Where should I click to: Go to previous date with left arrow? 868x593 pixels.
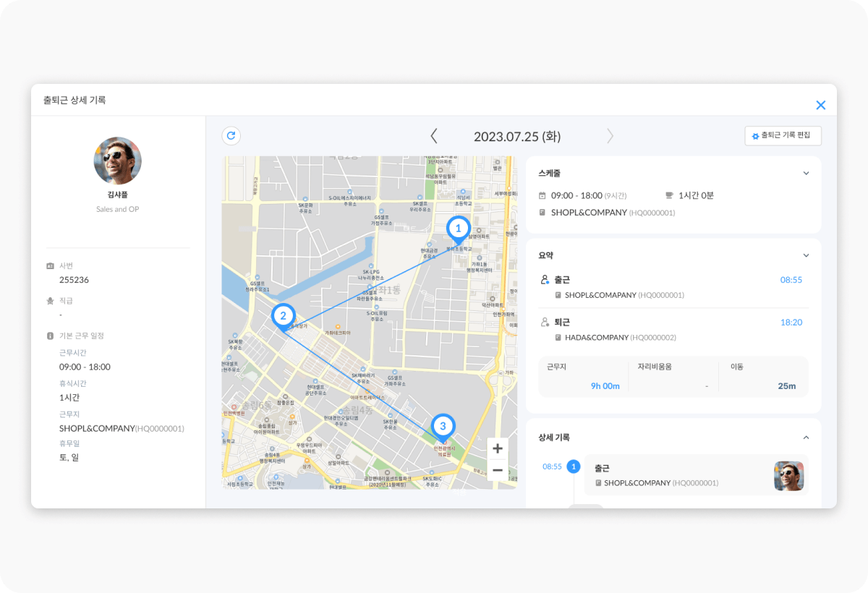click(434, 136)
